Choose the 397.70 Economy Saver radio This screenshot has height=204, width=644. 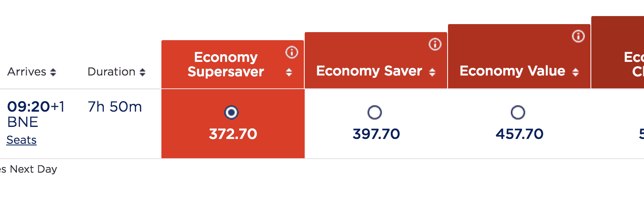[375, 112]
